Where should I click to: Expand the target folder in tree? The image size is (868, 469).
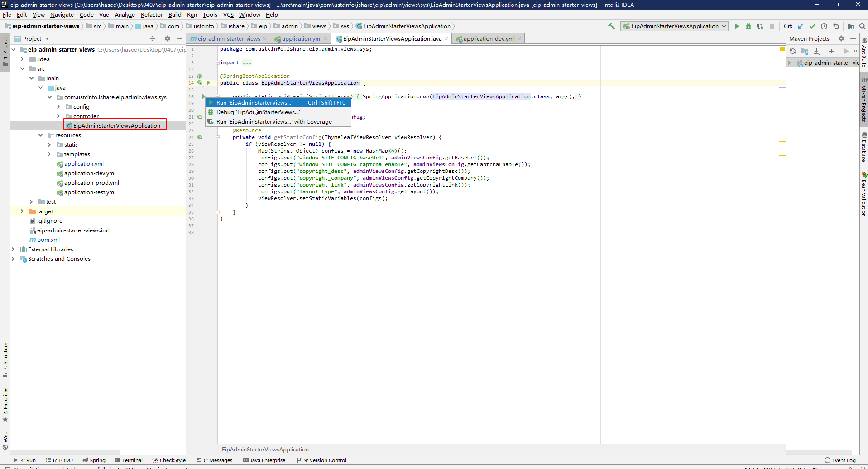coord(22,211)
